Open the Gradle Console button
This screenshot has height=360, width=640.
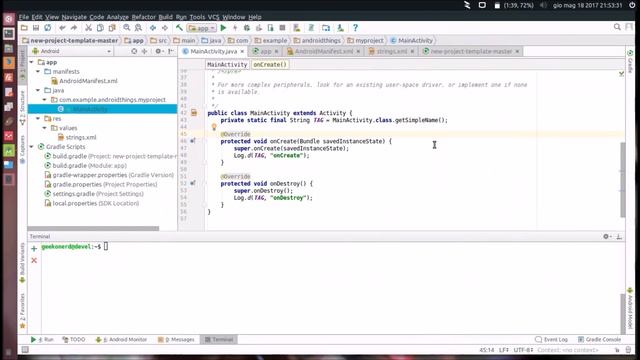point(599,339)
